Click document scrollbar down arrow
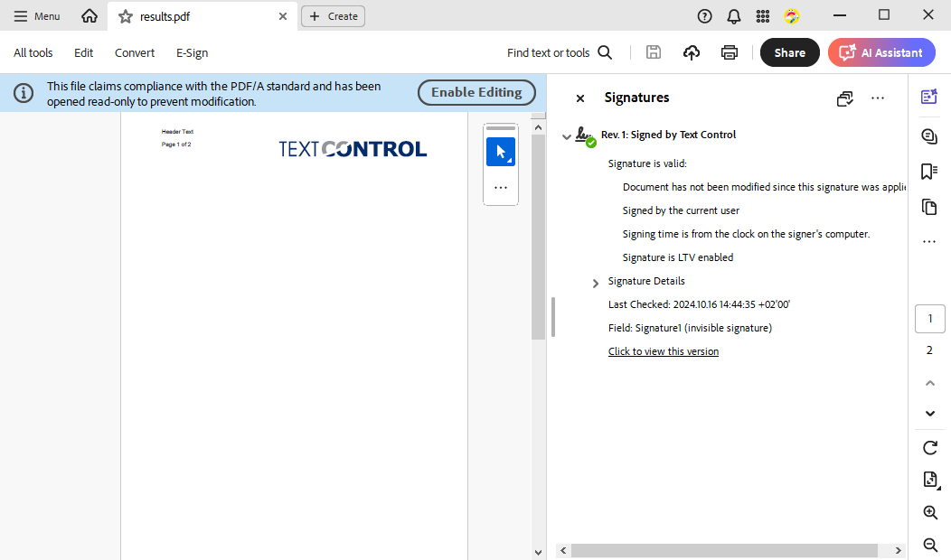This screenshot has width=951, height=560. [538, 552]
